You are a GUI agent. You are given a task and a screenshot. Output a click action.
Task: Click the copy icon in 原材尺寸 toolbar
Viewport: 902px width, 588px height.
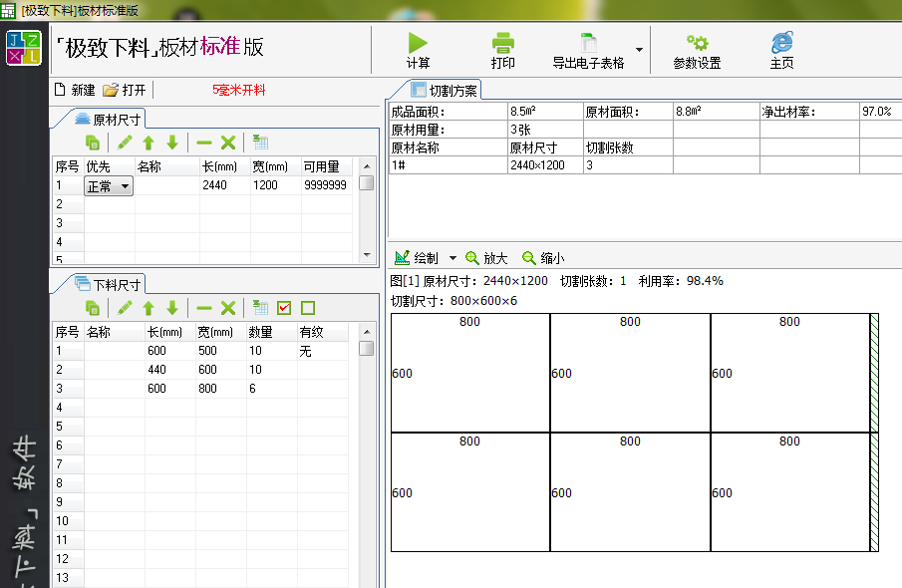click(92, 143)
